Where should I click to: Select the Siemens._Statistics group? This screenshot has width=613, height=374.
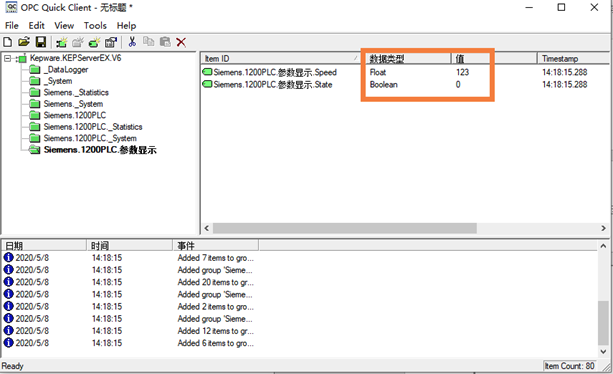(76, 93)
